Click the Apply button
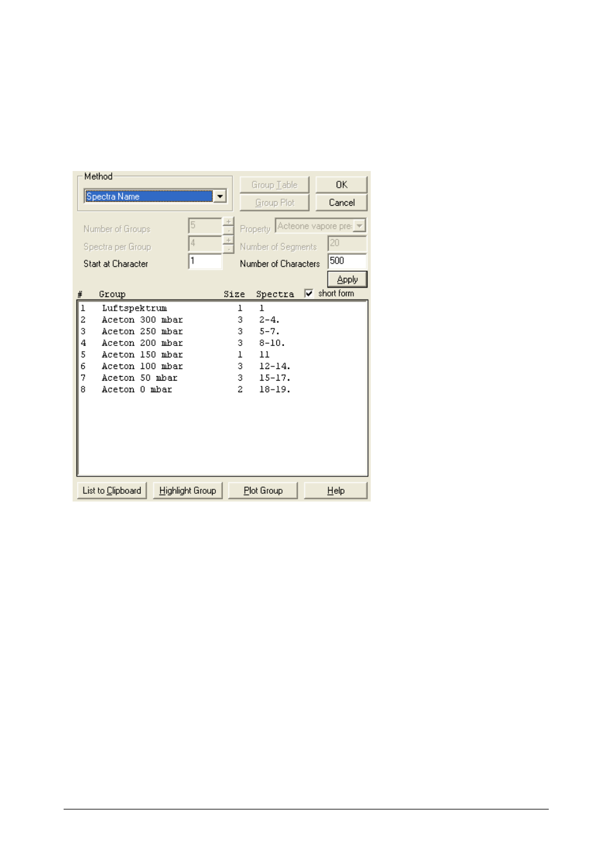The height and width of the screenshot is (868, 613). click(347, 280)
